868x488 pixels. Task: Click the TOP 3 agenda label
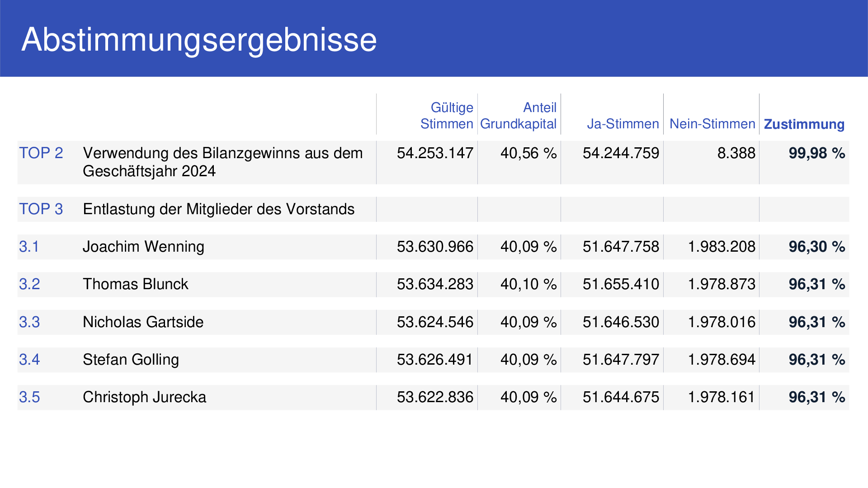[x=41, y=209]
